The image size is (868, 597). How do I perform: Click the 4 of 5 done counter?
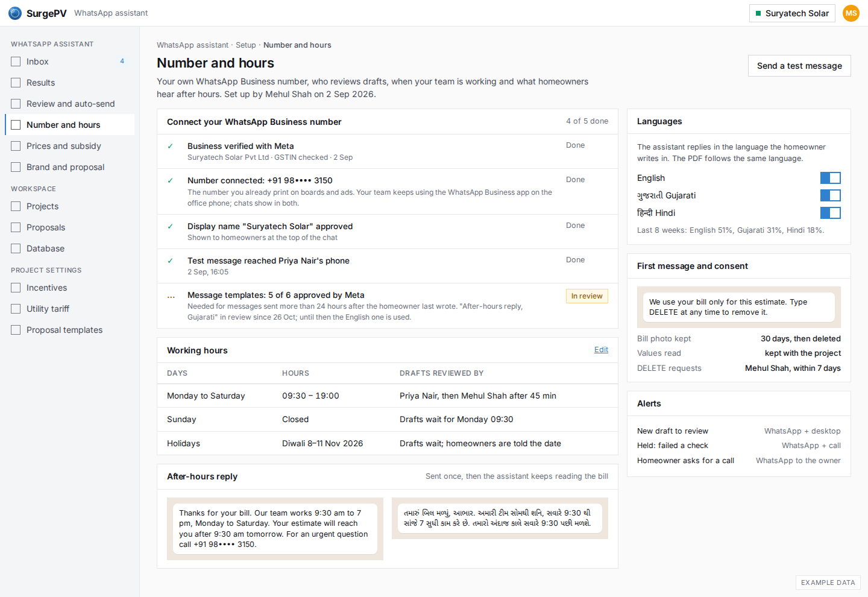click(x=587, y=121)
